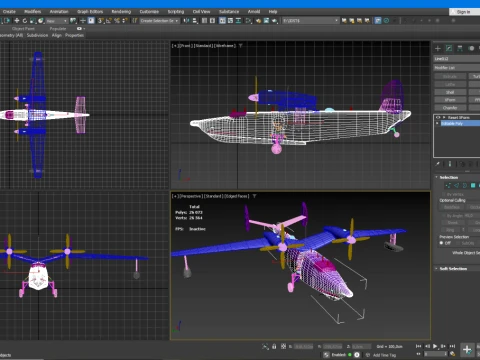Select Editable Poly in modifier stack
Viewport: 480px width, 360px height.
click(460, 124)
